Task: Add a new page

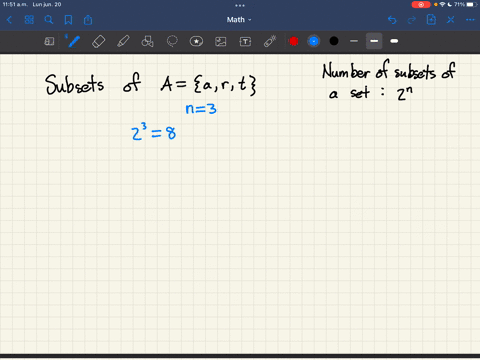Action: [x=431, y=20]
